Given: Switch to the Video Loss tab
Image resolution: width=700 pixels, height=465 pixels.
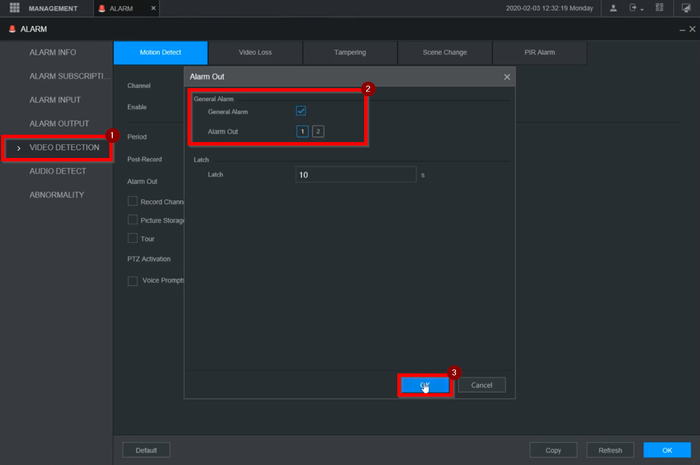Looking at the screenshot, I should point(255,52).
